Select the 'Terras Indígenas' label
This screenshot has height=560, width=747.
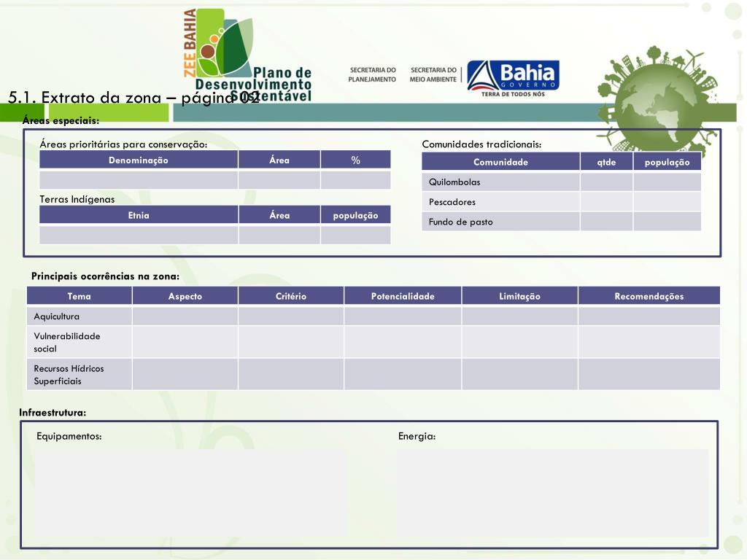tap(77, 199)
